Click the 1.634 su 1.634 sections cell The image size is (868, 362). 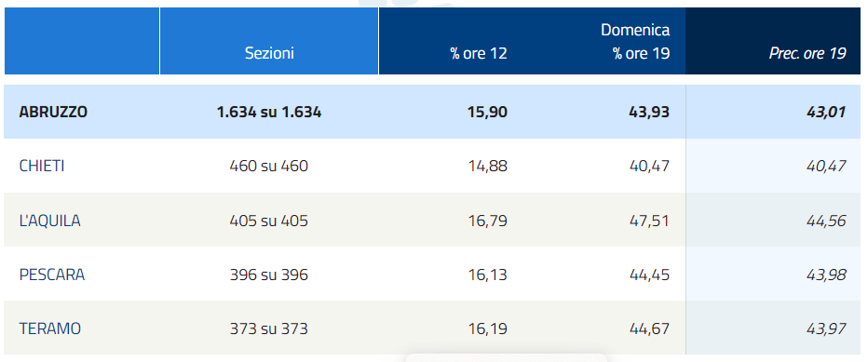(269, 112)
